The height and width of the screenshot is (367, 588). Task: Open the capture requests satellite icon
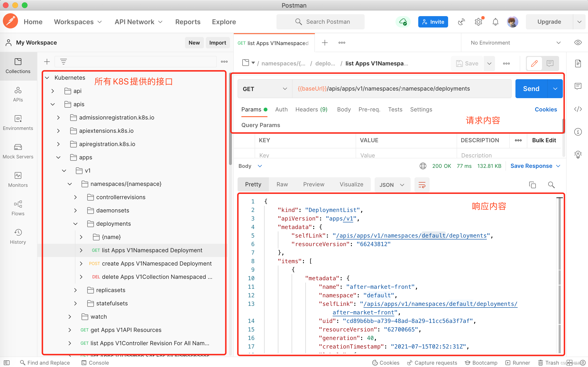pos(461,22)
